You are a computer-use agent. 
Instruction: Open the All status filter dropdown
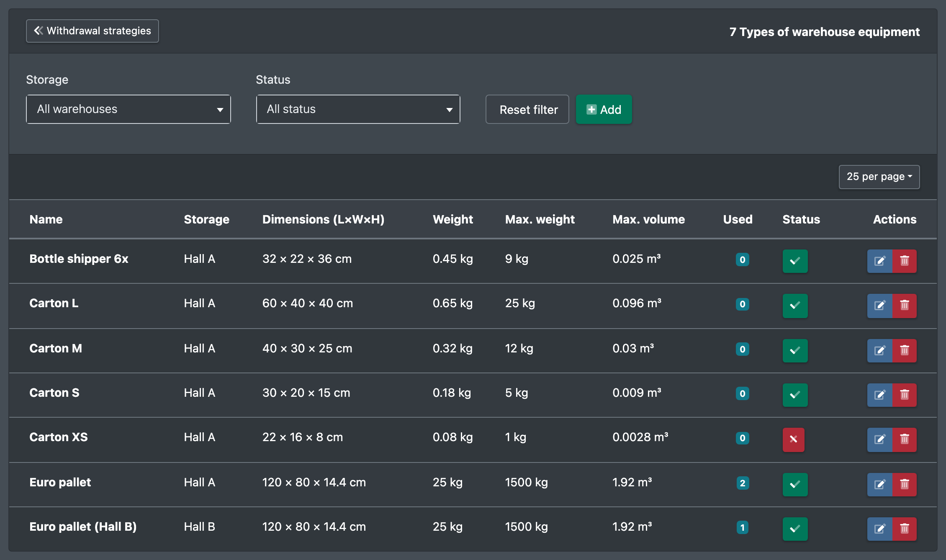coord(358,109)
